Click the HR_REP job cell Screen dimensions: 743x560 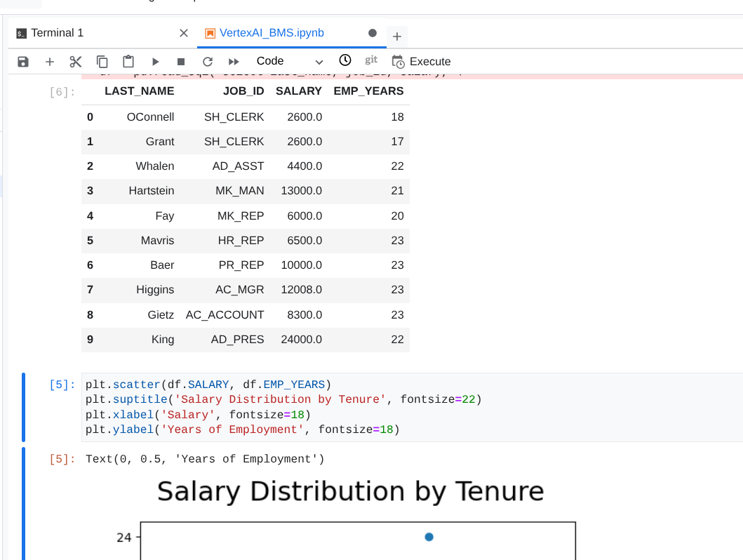[241, 241]
